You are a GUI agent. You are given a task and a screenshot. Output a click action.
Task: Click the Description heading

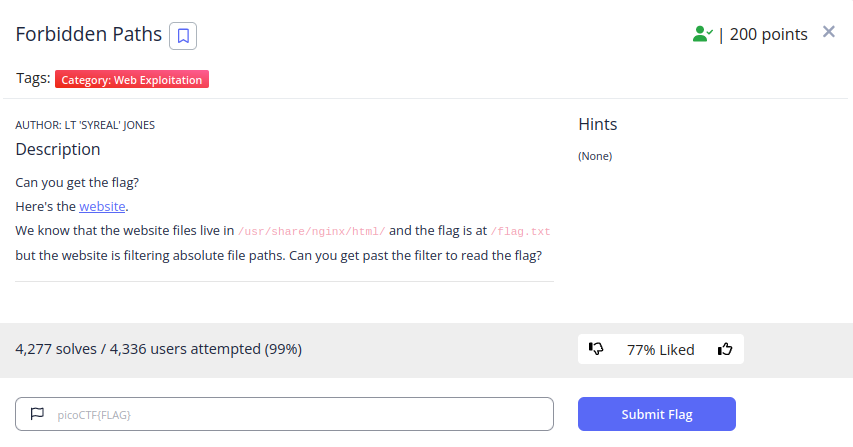[x=58, y=150]
